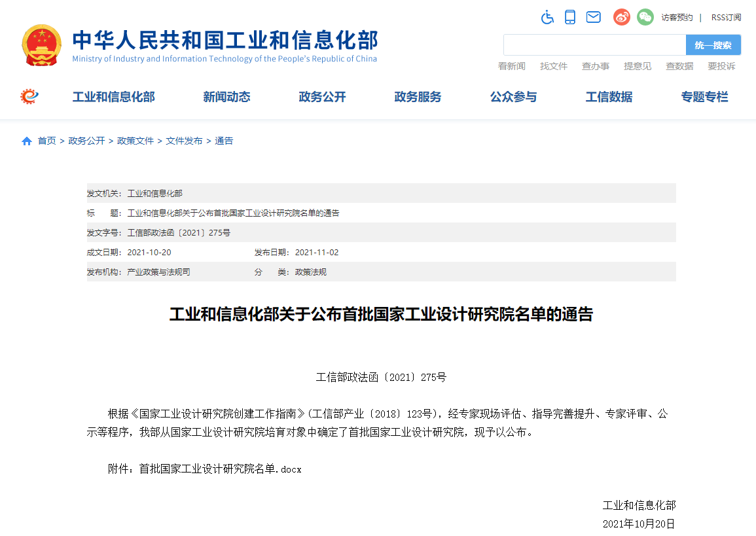
Task: Open the 专题专栏 navigation menu
Action: 704,97
